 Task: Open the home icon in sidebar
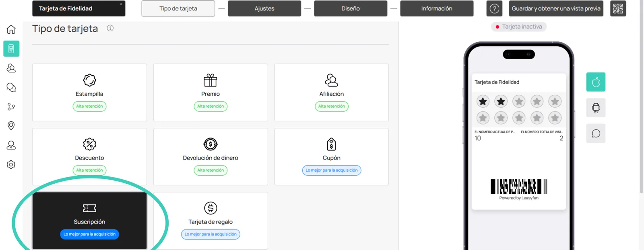[x=11, y=29]
